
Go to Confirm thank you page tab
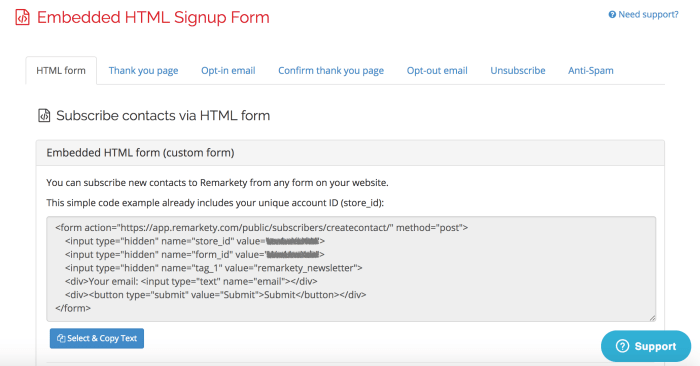(331, 71)
